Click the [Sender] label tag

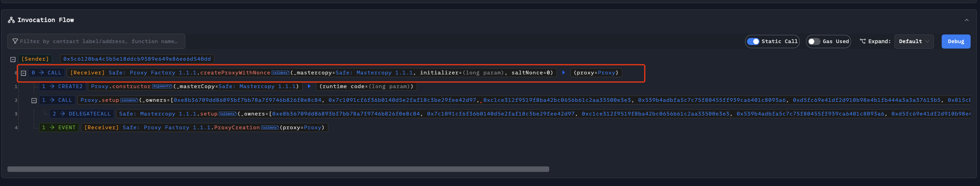pyautogui.click(x=35, y=59)
